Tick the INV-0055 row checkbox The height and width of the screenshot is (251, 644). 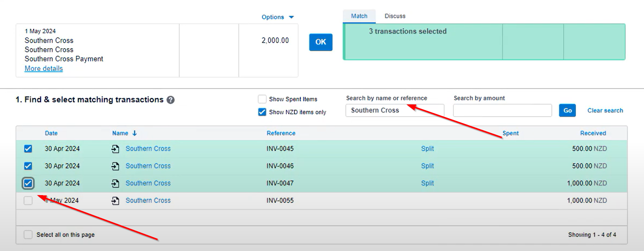pyautogui.click(x=28, y=200)
